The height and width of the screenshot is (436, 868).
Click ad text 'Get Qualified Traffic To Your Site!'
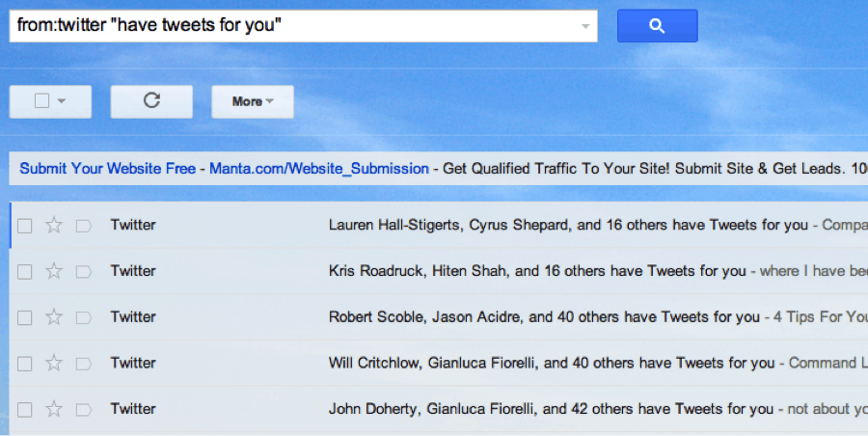pos(556,169)
